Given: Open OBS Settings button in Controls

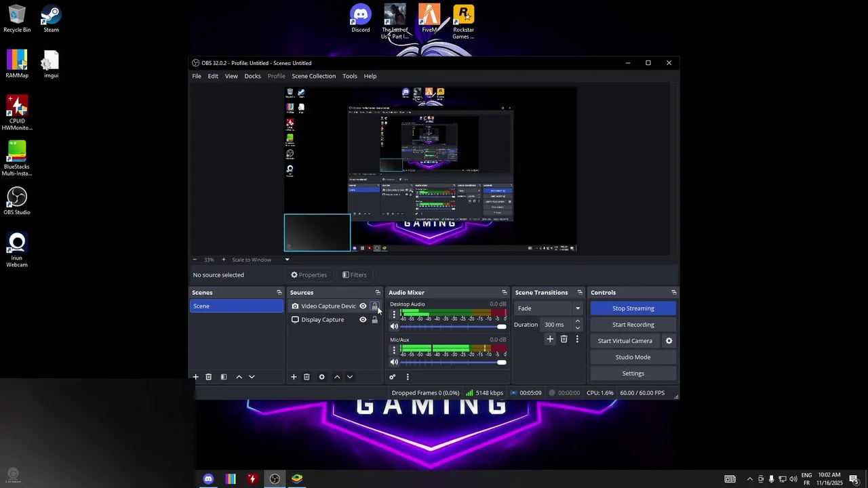Looking at the screenshot, I should coord(633,373).
